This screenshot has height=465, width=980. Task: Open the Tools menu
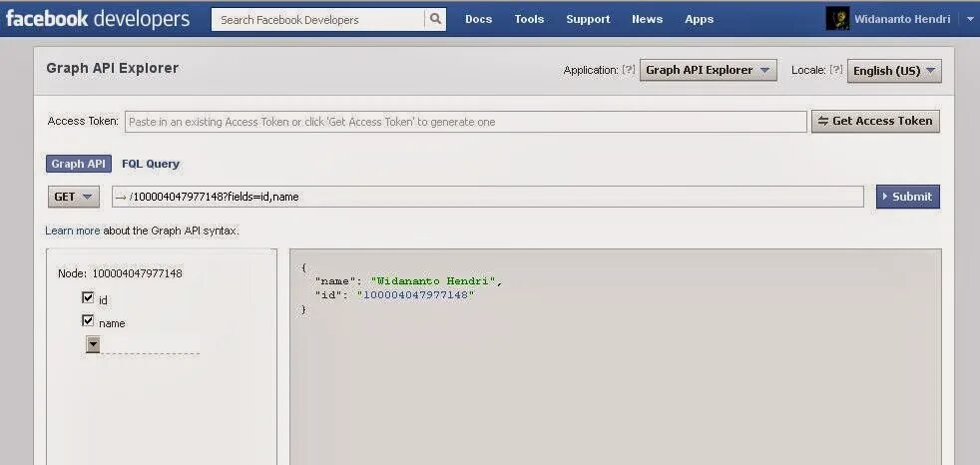[529, 19]
